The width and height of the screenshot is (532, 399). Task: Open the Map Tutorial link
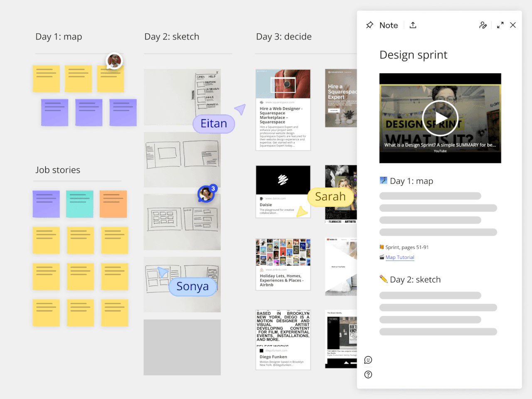coord(400,257)
